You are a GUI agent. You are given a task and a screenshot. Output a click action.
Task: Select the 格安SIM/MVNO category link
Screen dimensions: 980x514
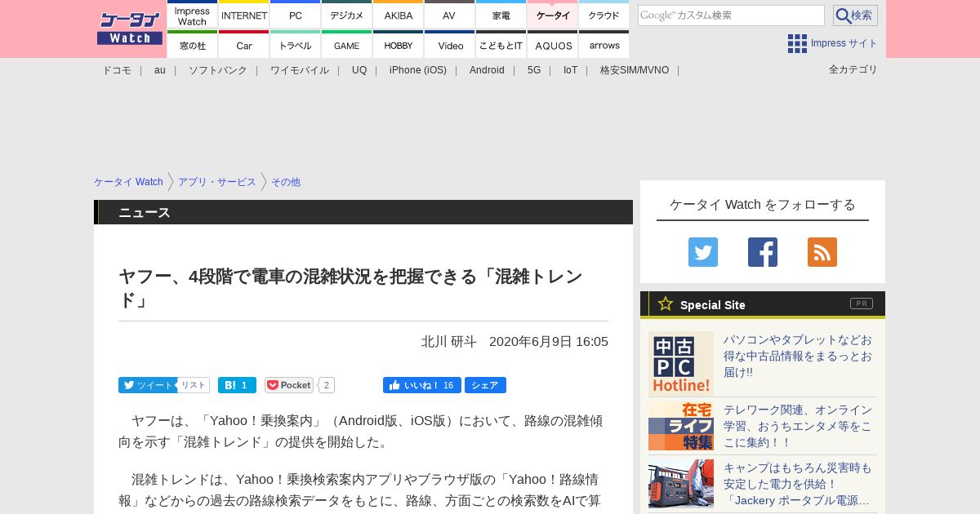(x=635, y=70)
